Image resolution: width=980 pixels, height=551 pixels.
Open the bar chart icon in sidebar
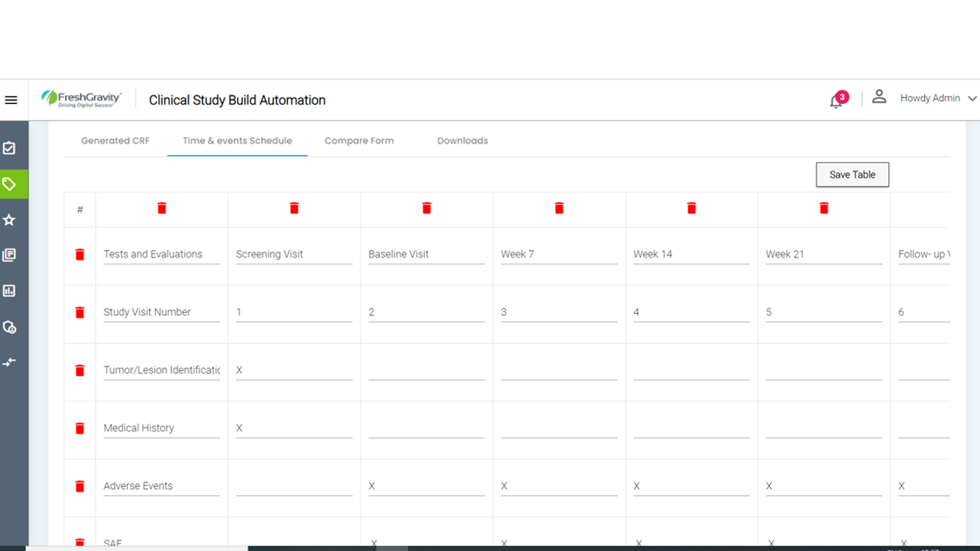[9, 291]
